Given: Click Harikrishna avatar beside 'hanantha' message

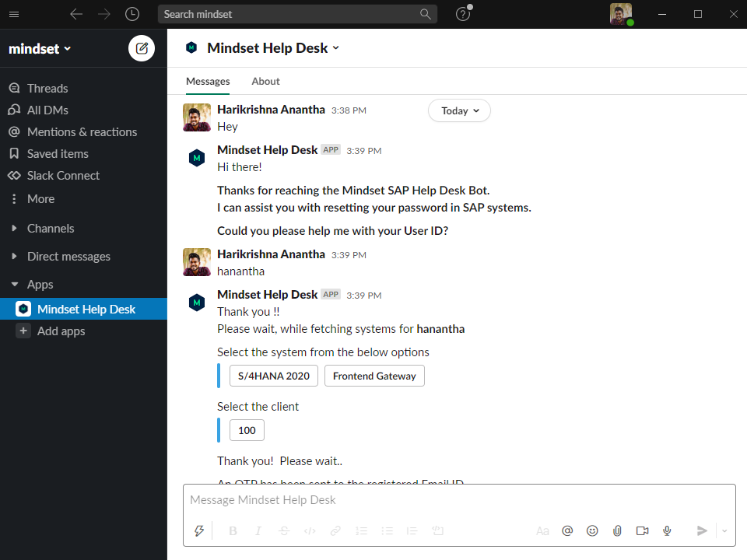Looking at the screenshot, I should pyautogui.click(x=197, y=262).
